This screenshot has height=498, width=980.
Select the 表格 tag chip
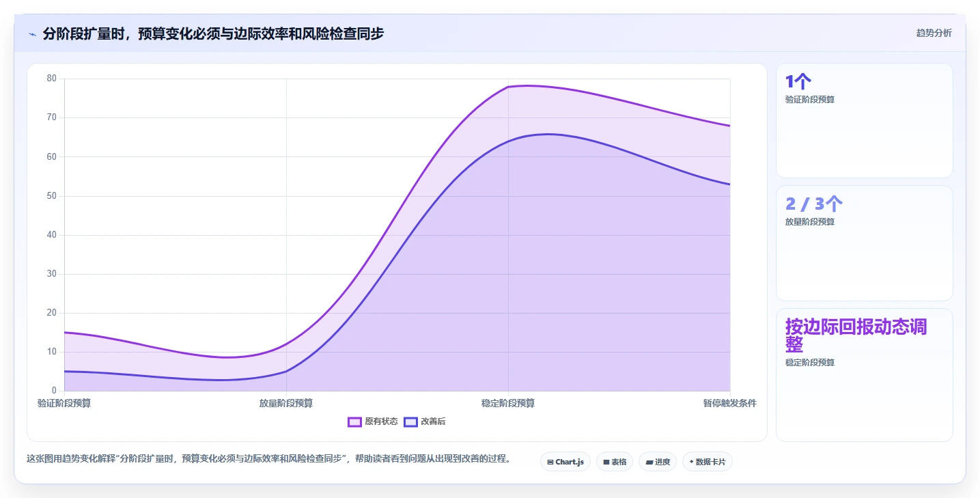point(615,462)
